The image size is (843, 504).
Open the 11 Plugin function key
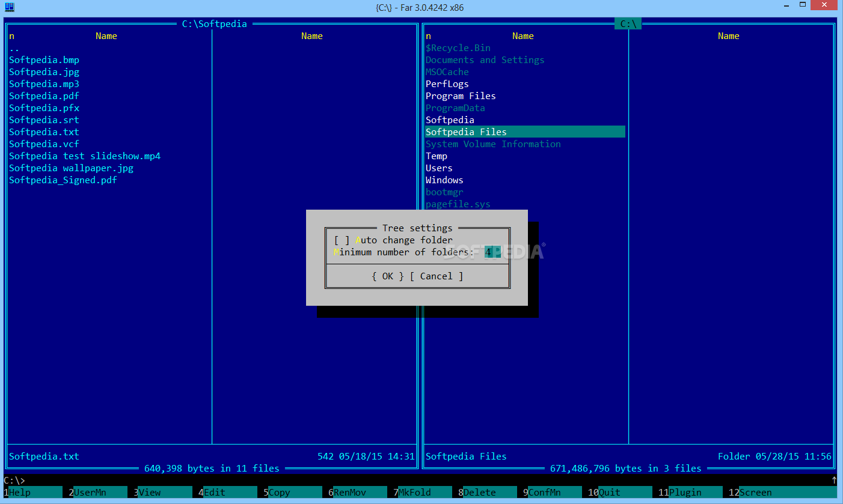pyautogui.click(x=690, y=493)
